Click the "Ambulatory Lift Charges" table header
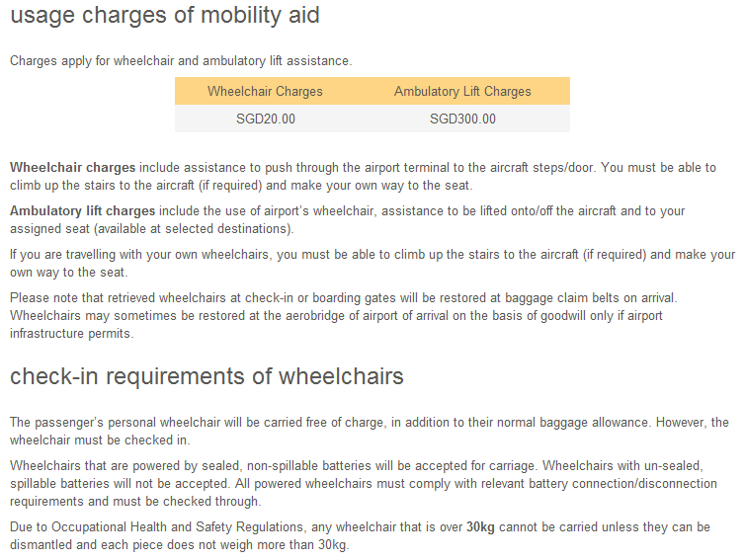This screenshot has width=745, height=560. click(462, 92)
